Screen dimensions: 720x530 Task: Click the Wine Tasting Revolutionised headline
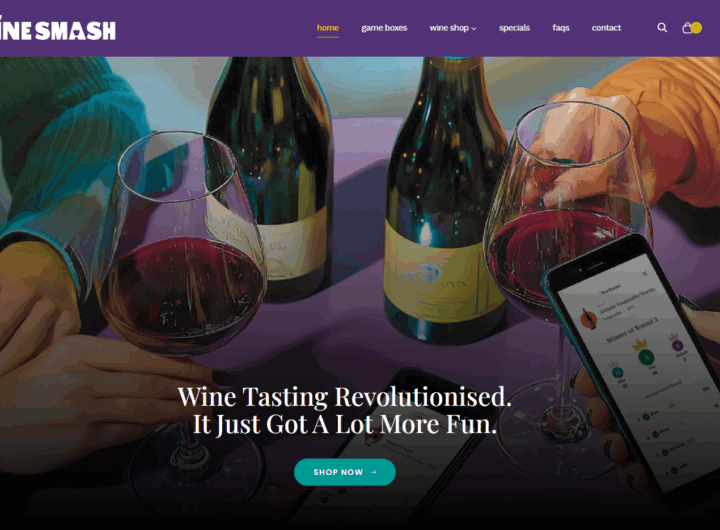pyautogui.click(x=344, y=397)
